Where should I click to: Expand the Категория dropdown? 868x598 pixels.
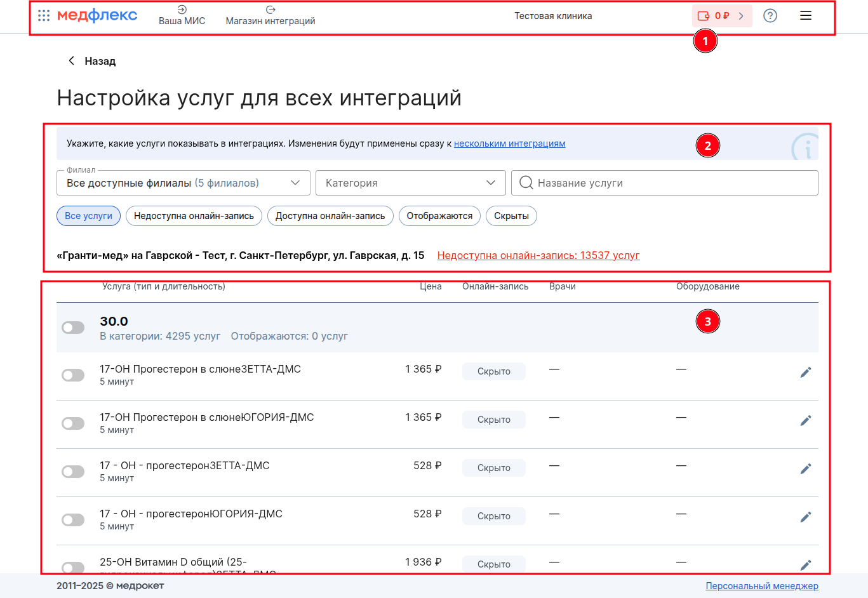[411, 183]
